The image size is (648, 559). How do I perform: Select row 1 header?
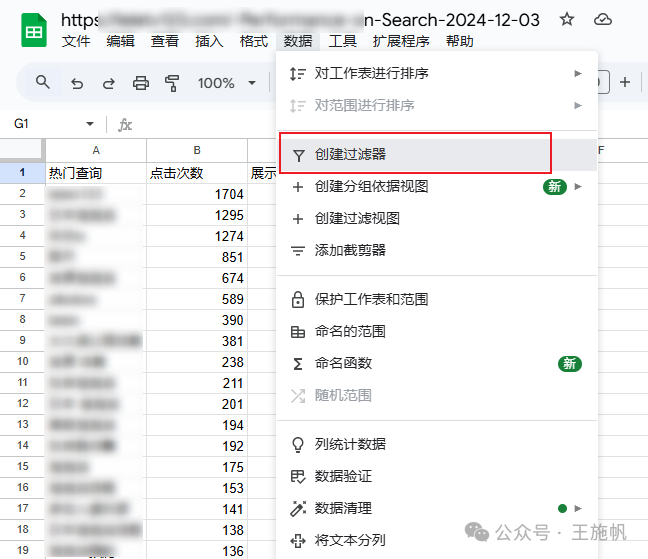[22, 173]
